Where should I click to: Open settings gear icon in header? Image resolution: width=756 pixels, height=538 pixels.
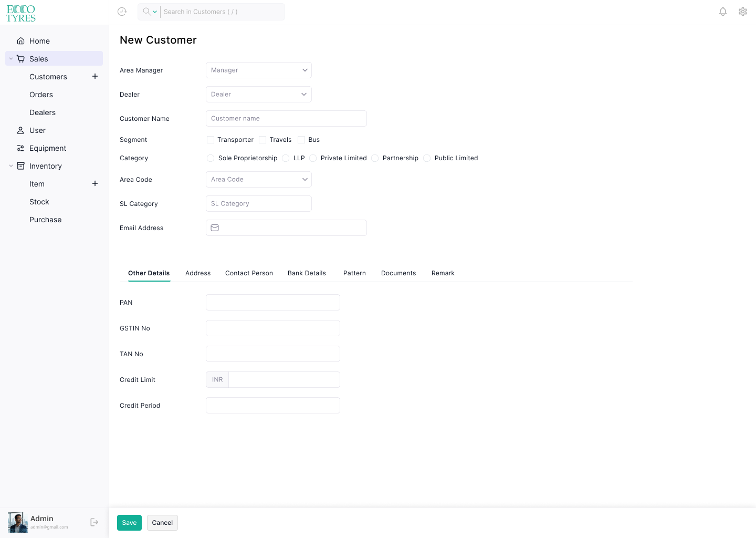(743, 12)
